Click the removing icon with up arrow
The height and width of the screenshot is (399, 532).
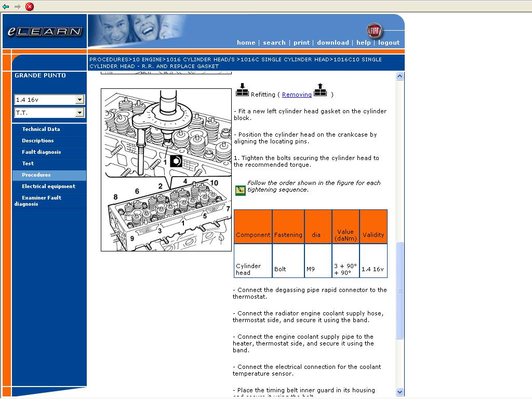click(x=320, y=90)
